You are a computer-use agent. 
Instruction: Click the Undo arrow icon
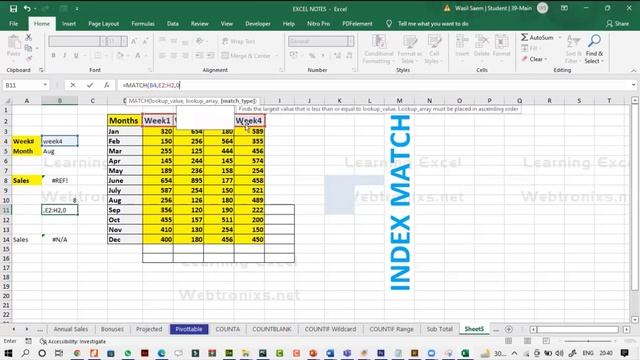tap(27, 8)
